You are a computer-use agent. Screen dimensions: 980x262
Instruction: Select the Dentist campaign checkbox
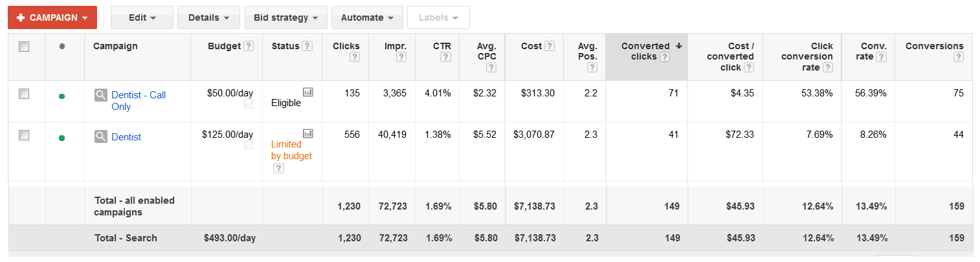tap(24, 135)
